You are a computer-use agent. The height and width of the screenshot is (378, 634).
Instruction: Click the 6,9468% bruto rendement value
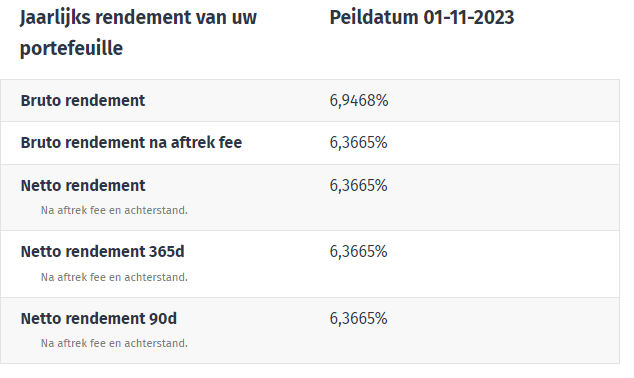[x=359, y=101]
